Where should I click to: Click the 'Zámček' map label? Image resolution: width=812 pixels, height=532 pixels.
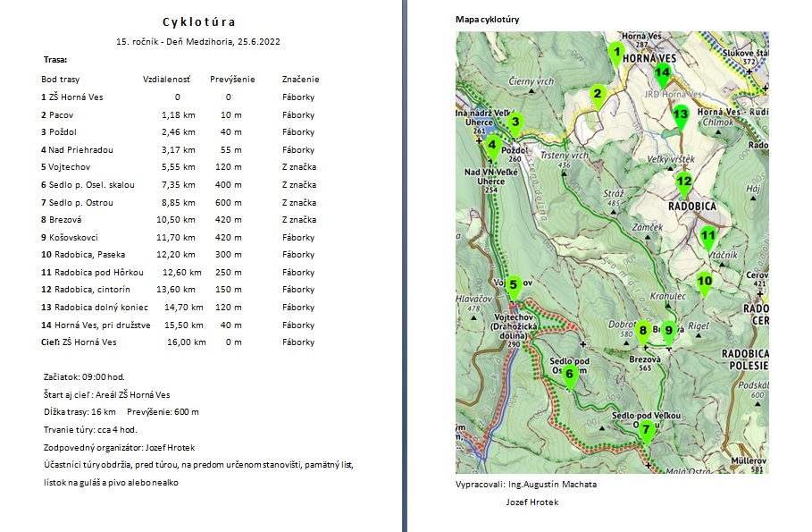coord(648,227)
